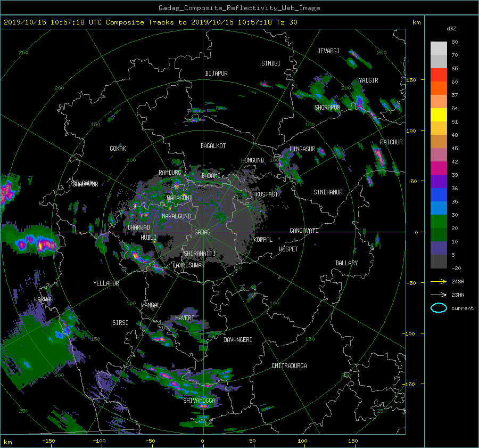The width and height of the screenshot is (479, 448).
Task: Click the SHIRAHATTI label
Action: pos(200,254)
